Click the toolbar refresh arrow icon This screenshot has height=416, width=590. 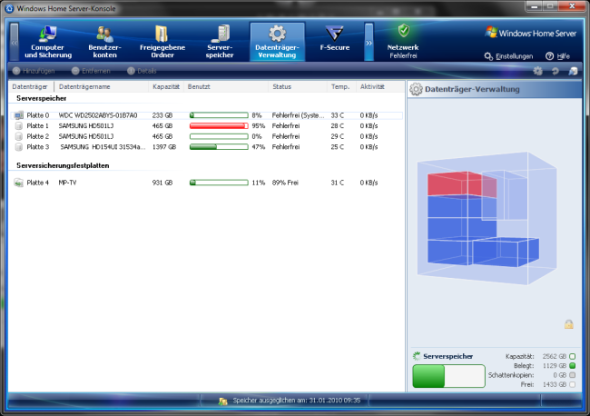click(555, 71)
